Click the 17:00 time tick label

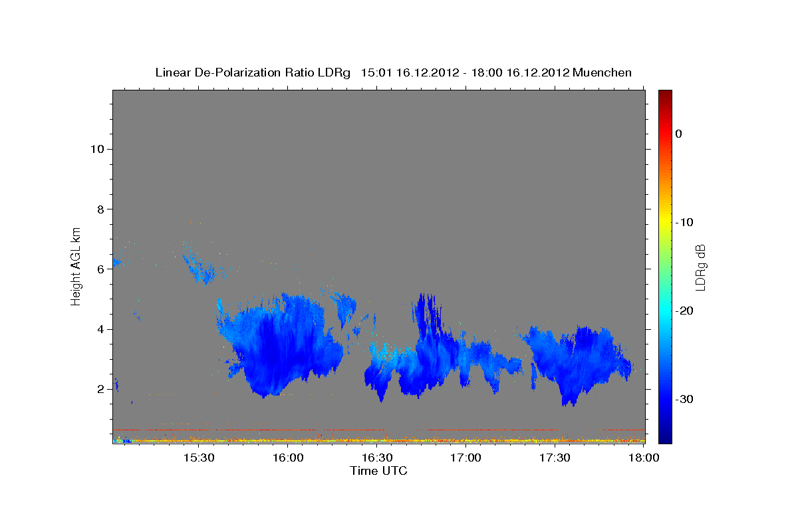[x=466, y=458]
